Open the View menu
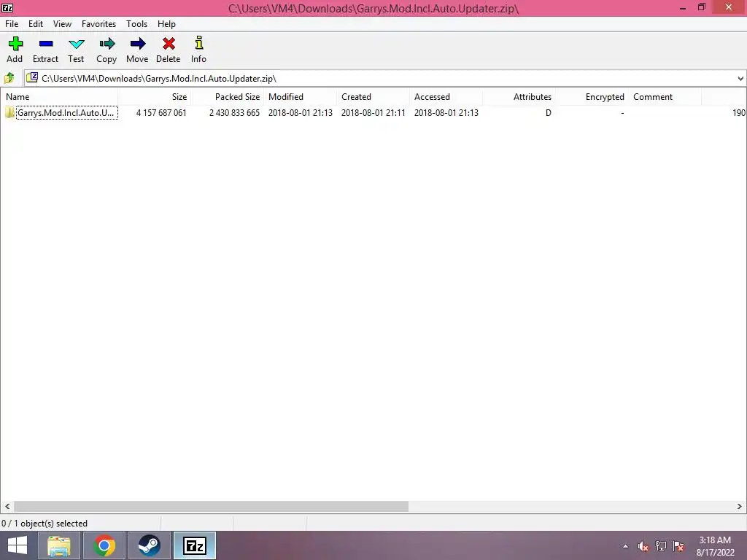This screenshot has width=747, height=560. (x=62, y=24)
